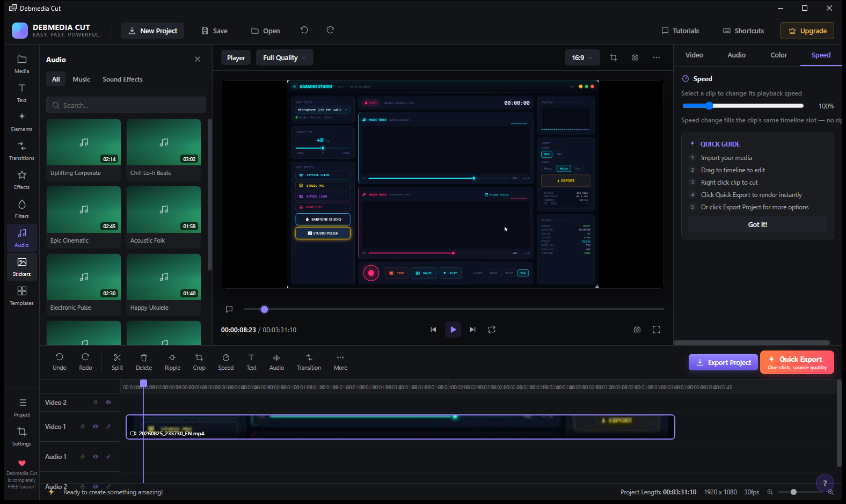Open the 16:9 aspect ratio dropdown

[582, 58]
